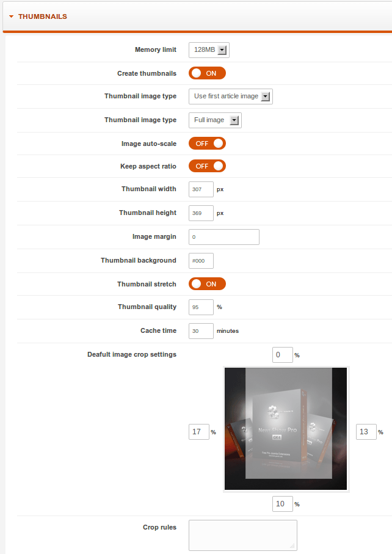Click the Thumbnail width label
The height and width of the screenshot is (554, 392).
coord(148,189)
